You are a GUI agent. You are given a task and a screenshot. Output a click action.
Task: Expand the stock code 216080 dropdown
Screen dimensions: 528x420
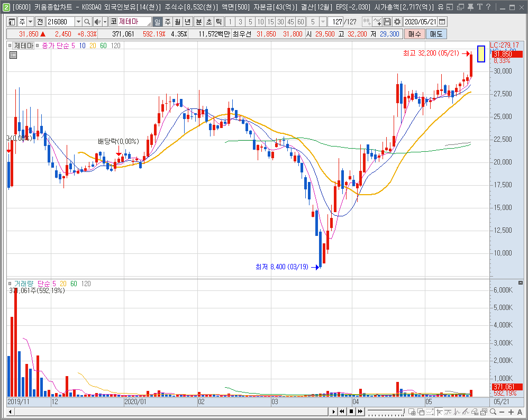tap(78, 22)
